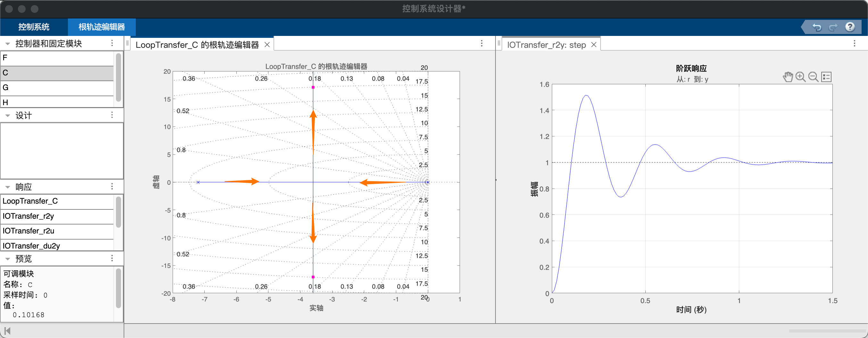Click the drag handle left of root locus tab
Image resolution: width=868 pixels, height=338 pixels.
(127, 43)
